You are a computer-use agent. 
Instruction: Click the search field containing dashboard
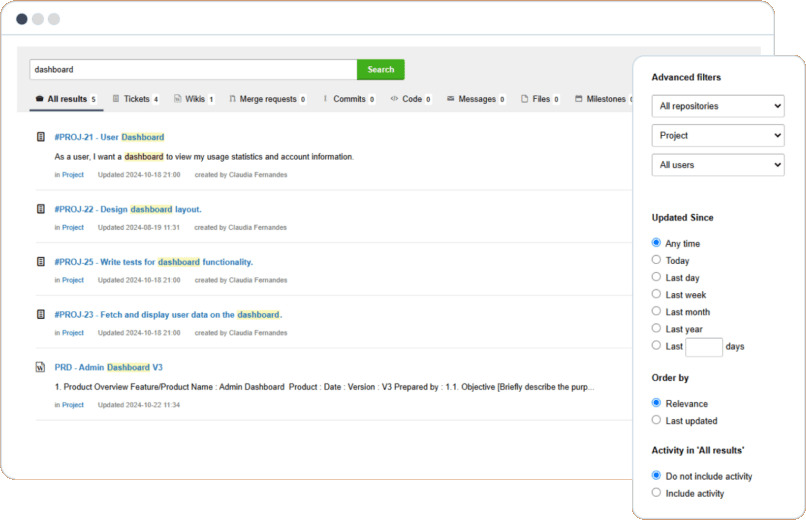point(193,69)
